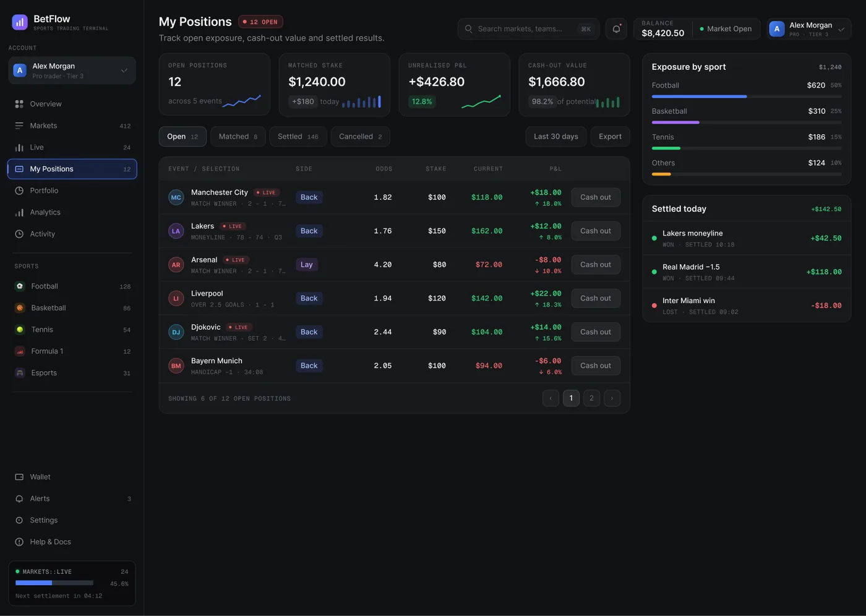
Task: Switch to the Cancelled tab
Action: (361, 137)
